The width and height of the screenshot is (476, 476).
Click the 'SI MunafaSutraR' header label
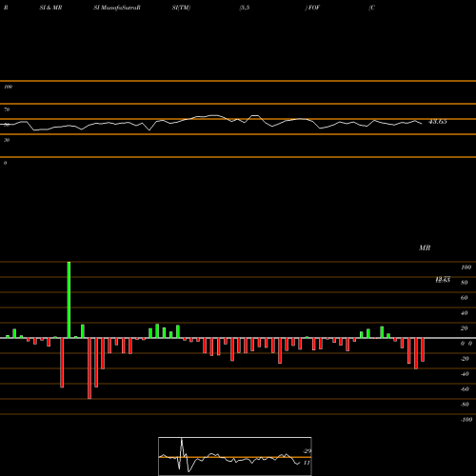pyautogui.click(x=117, y=8)
